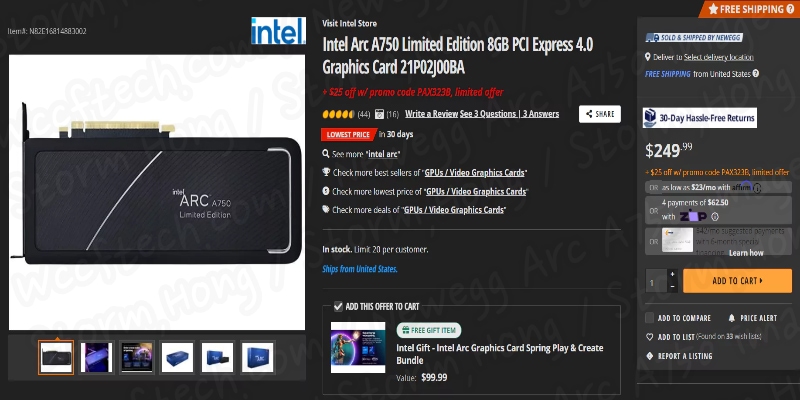Click the Zip payments info icon

(715, 217)
